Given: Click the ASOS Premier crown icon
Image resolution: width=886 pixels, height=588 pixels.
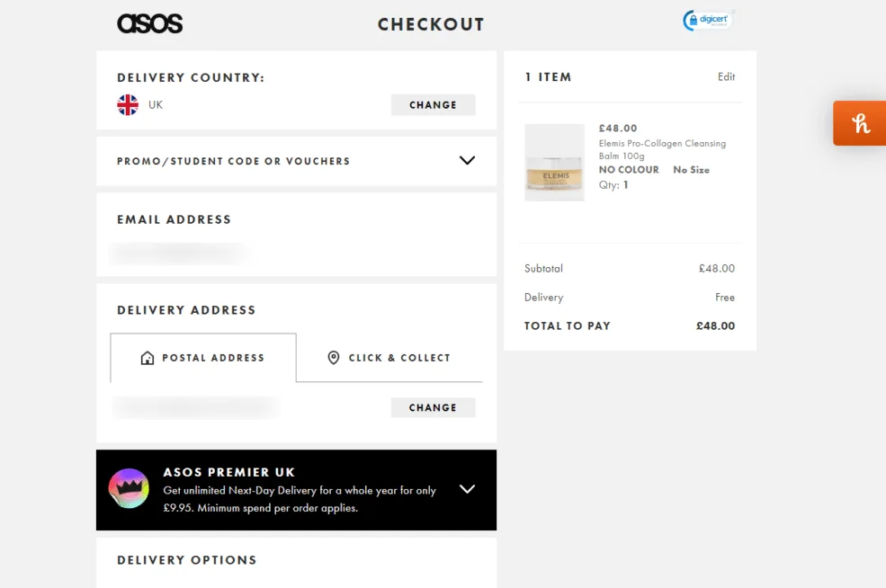Looking at the screenshot, I should tap(129, 489).
